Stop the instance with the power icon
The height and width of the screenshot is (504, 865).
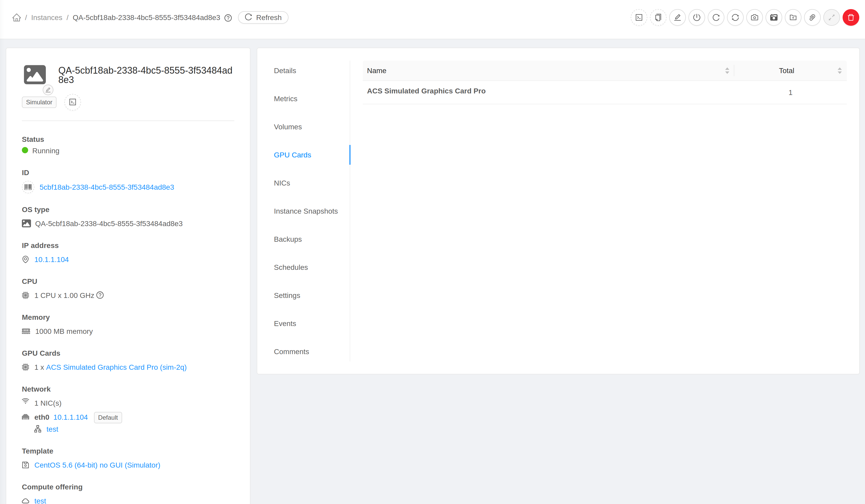point(697,17)
